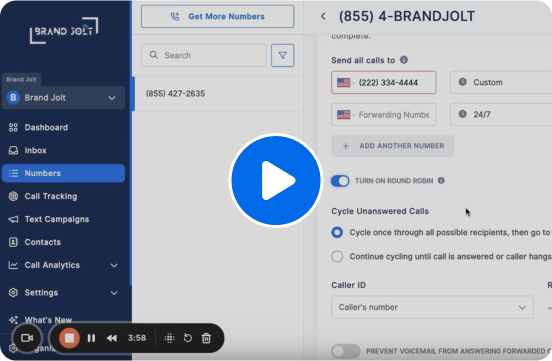Expand the Settings submenu chevron
This screenshot has height=361, width=552.
114,293
